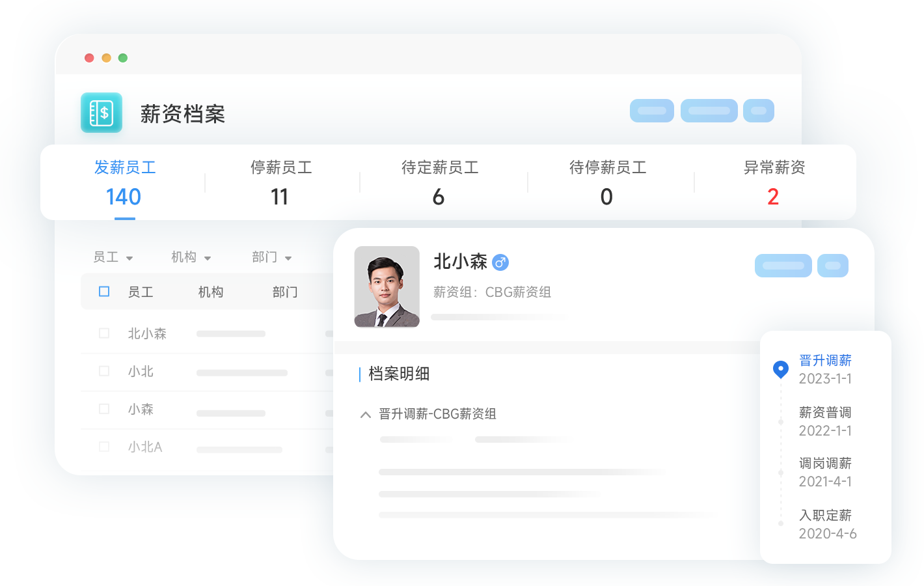Toggle the select-all checkbox in table header
The height and width of the screenshot is (586, 924).
click(x=104, y=292)
